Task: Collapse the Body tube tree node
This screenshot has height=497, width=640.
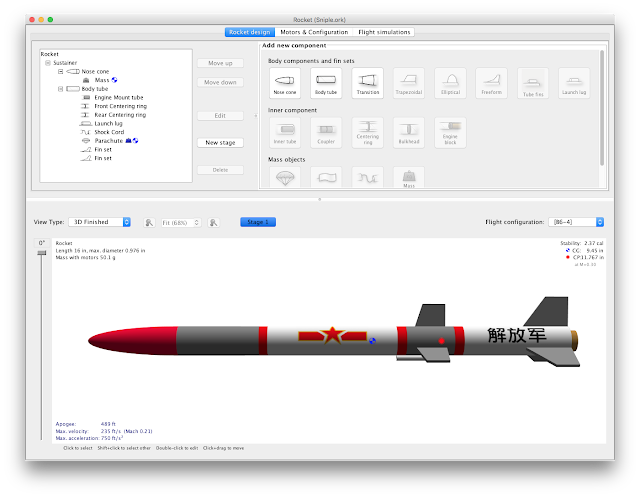Action: tap(60, 89)
